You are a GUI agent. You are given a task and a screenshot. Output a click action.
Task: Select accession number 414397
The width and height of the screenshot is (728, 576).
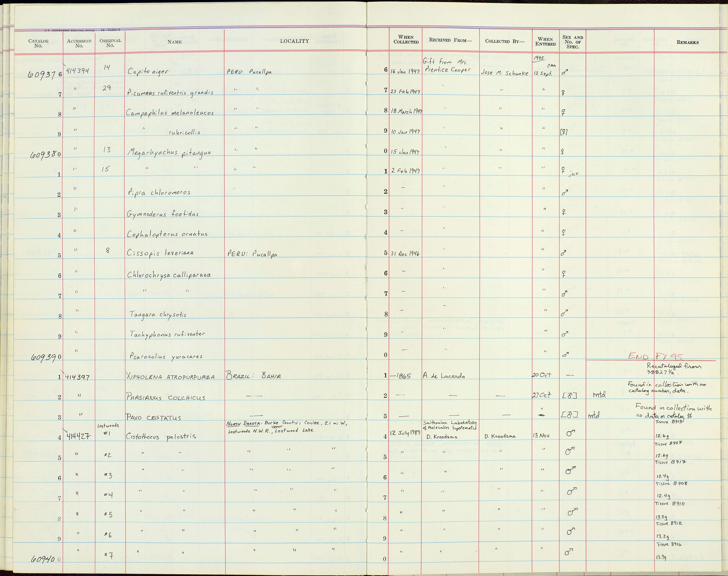tap(77, 377)
